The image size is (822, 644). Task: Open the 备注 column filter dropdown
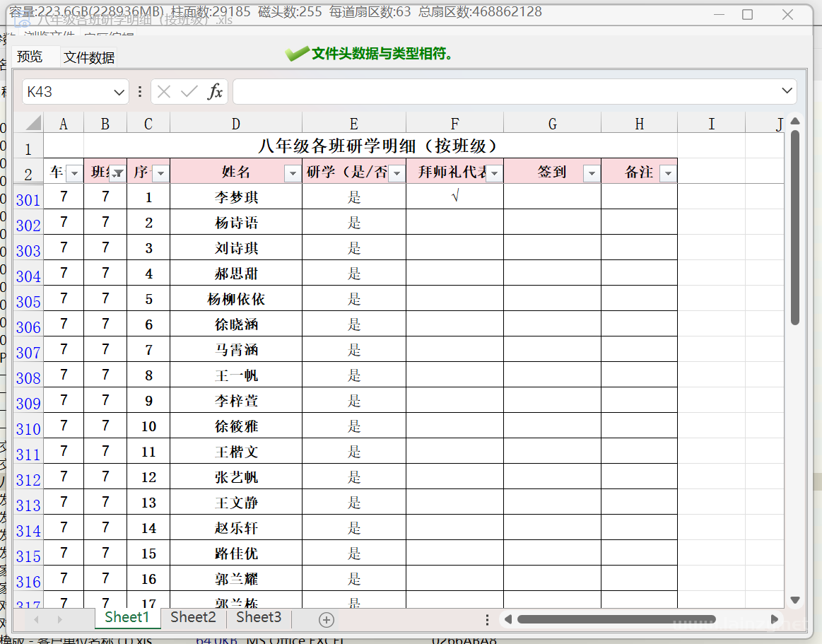click(667, 173)
